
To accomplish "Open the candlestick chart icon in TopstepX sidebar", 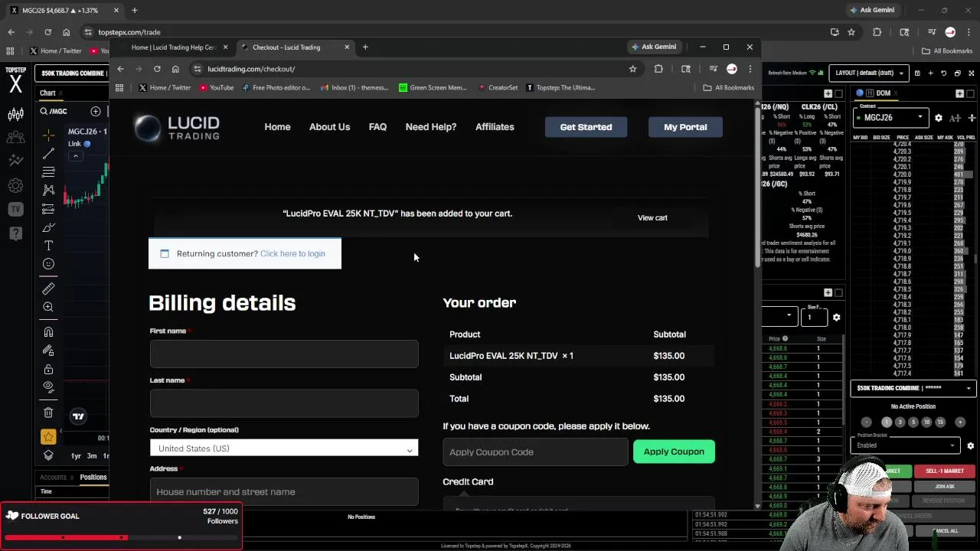I will pos(15,115).
